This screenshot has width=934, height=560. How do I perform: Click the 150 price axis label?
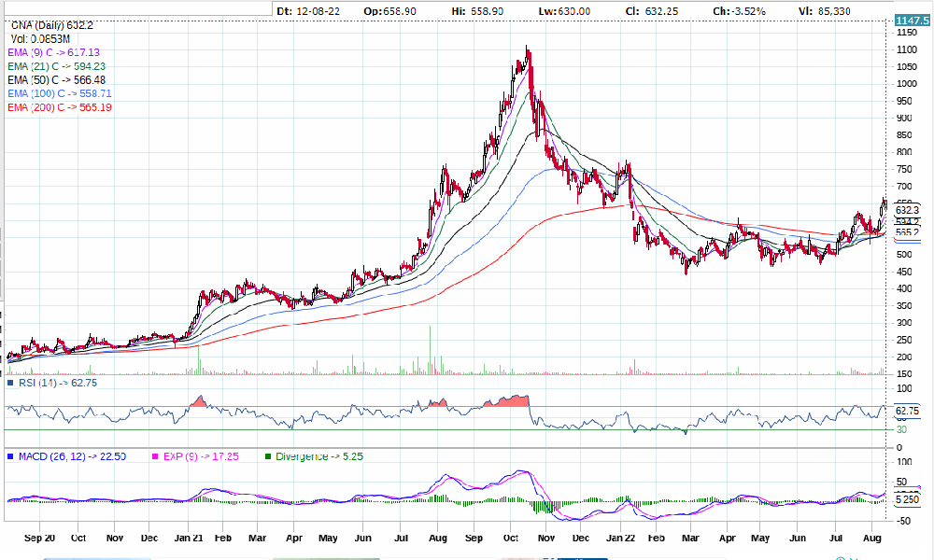click(x=904, y=374)
